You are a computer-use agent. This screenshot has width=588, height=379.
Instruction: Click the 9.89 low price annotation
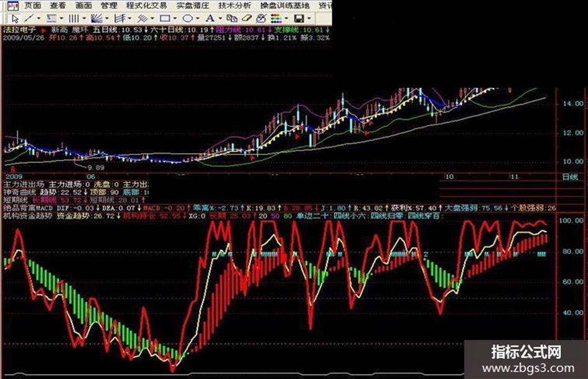pos(96,168)
